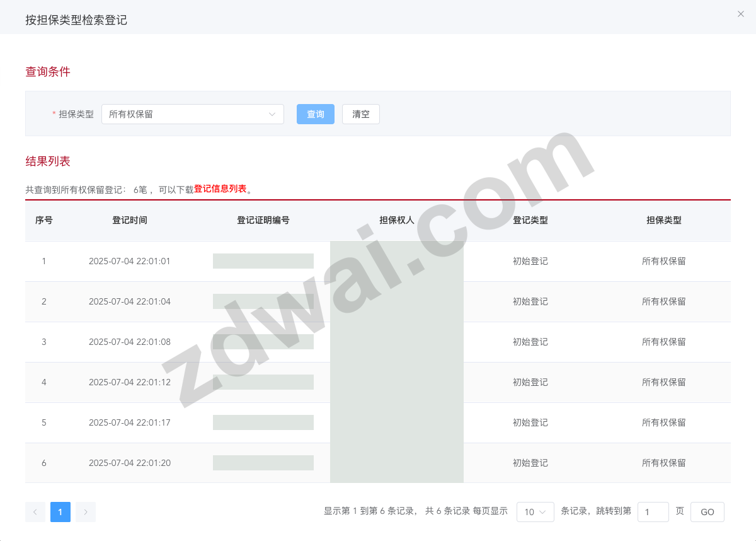Click the 结果列表 section heading
Viewport: 756px width, 541px height.
(48, 161)
